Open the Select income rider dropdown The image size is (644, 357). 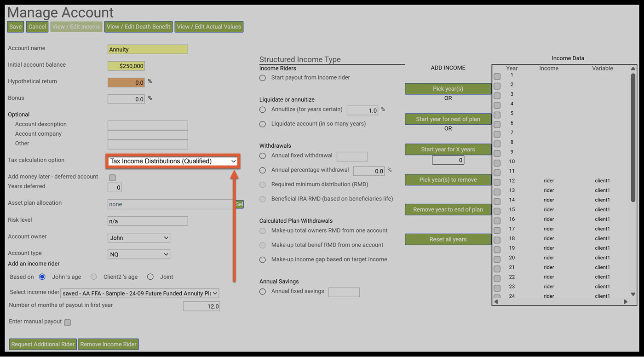click(x=140, y=294)
